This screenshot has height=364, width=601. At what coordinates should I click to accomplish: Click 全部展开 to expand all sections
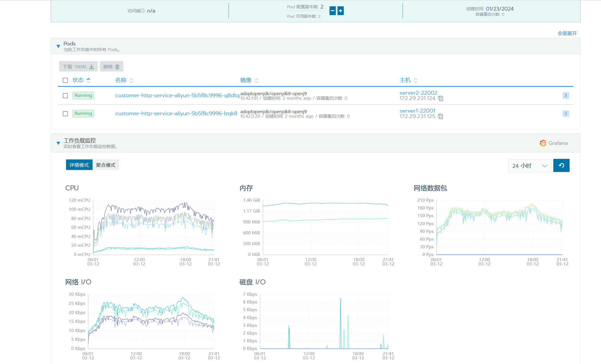(x=567, y=33)
